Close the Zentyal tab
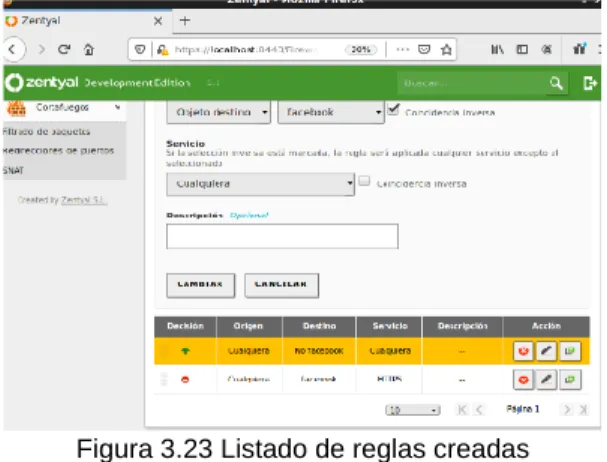This screenshot has width=607, height=462. pyautogui.click(x=158, y=21)
